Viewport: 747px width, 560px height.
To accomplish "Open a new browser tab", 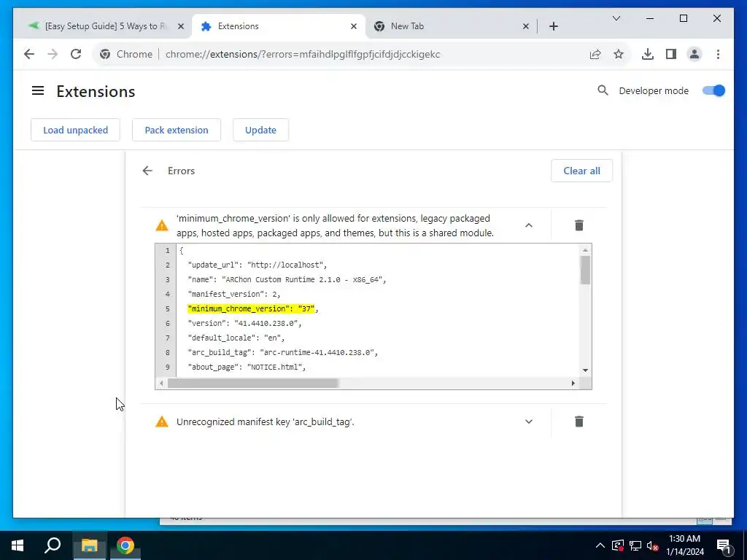I will 554,27.
